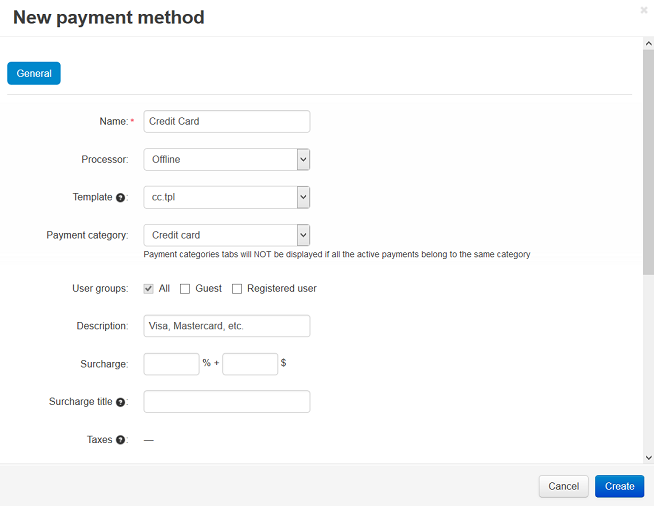Click the Taxes help question mark icon
The image size is (654, 506).
click(x=120, y=440)
